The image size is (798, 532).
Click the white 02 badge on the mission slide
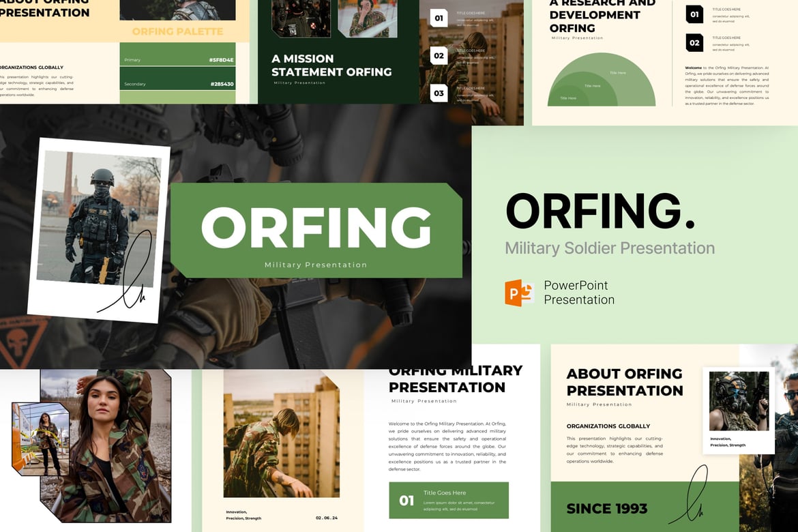point(439,55)
